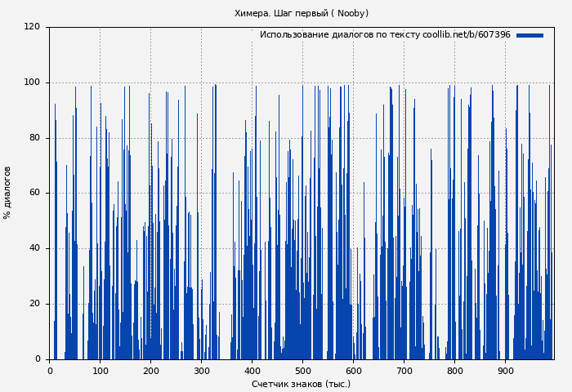The width and height of the screenshot is (572, 392).
Task: Select the 600 tick on the x-axis
Action: point(354,371)
